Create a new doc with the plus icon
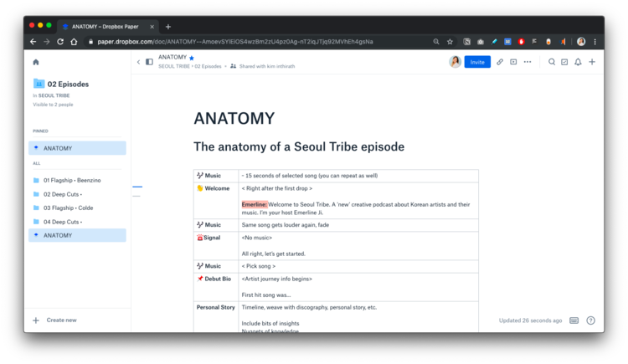The width and height of the screenshot is (628, 364). 592,62
